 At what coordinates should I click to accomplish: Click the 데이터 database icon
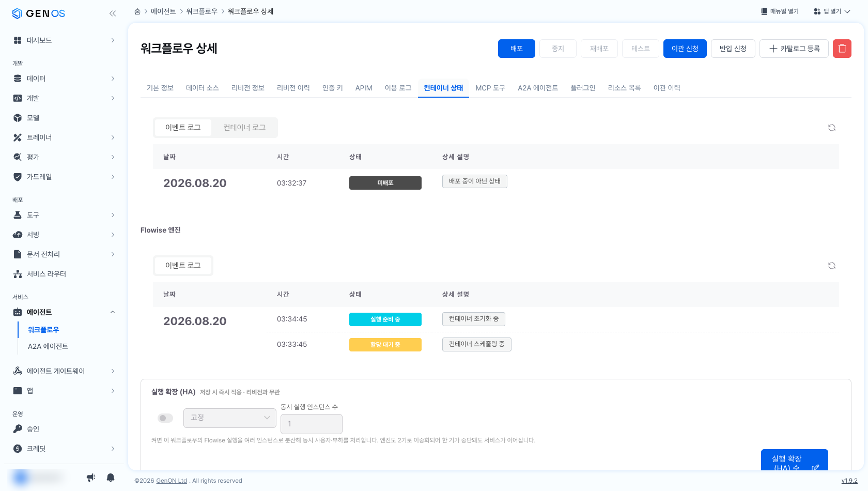(x=18, y=79)
